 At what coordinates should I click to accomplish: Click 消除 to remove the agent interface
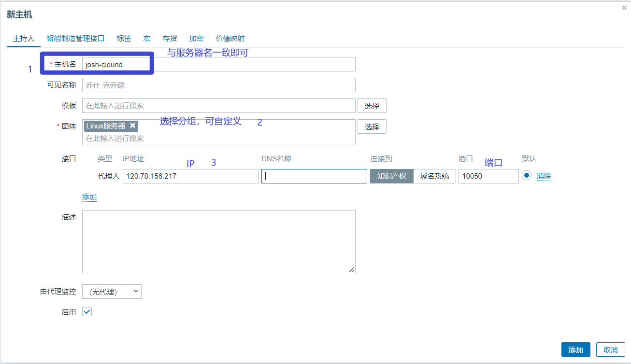coord(544,176)
